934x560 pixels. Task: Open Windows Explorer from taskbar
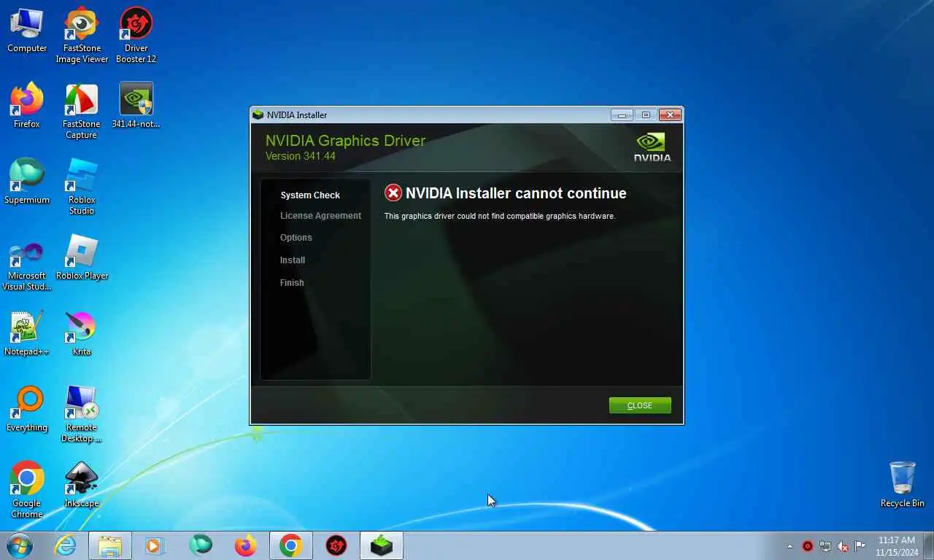(110, 545)
